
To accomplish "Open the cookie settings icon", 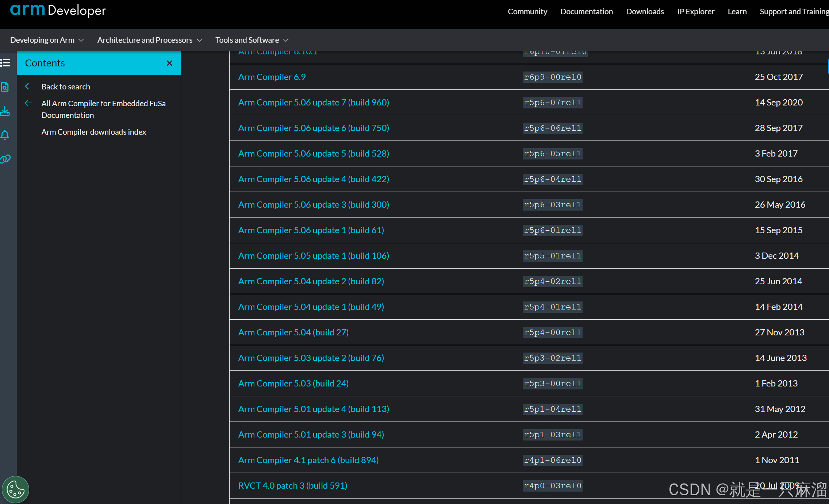I will click(15, 489).
